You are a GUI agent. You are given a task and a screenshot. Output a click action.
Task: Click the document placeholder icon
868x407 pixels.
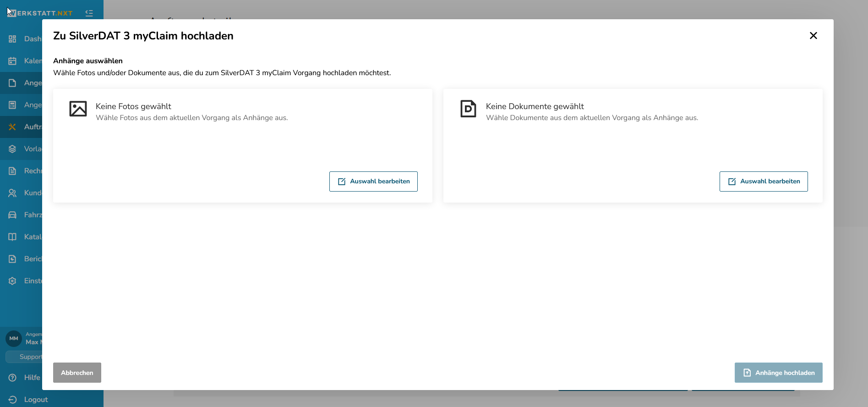coord(468,109)
